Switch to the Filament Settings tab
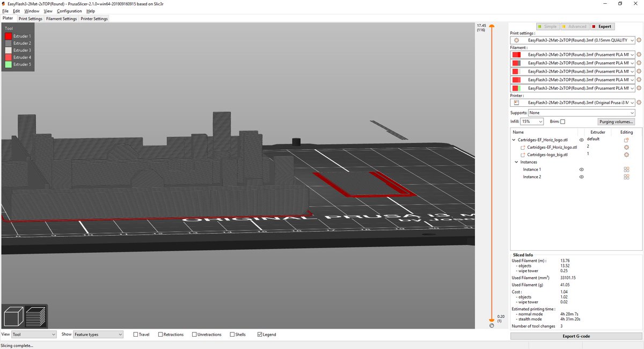The width and height of the screenshot is (644, 349). tap(61, 19)
